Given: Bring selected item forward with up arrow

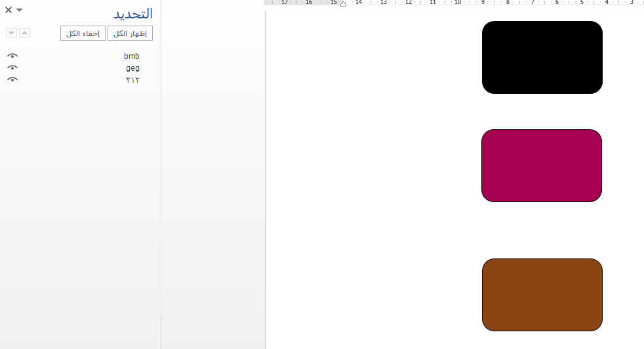Looking at the screenshot, I should coord(25,33).
